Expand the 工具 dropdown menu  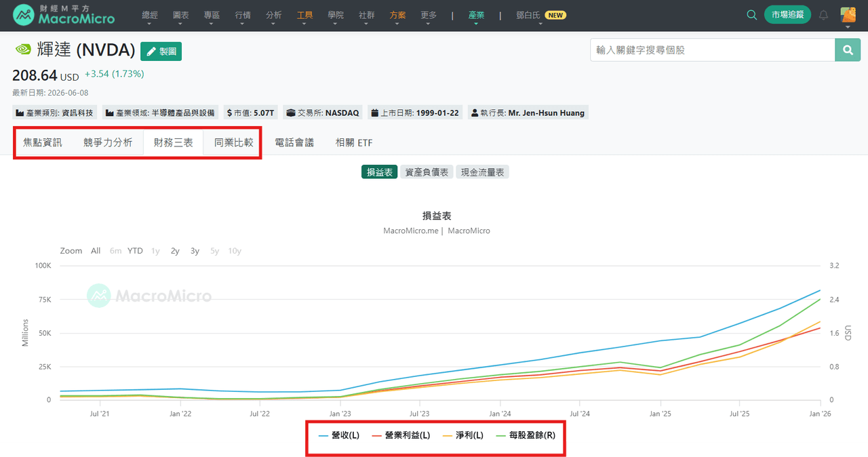click(305, 15)
